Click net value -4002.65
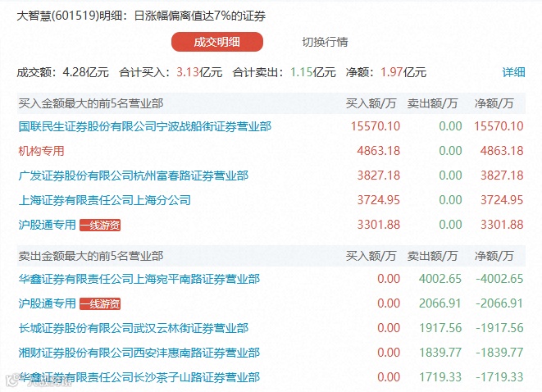This screenshot has width=542, height=392. [499, 279]
